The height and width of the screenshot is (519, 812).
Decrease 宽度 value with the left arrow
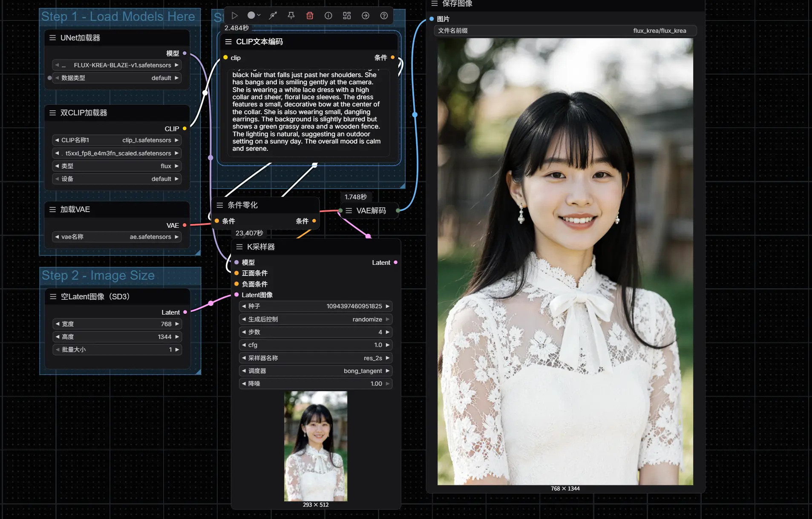57,324
